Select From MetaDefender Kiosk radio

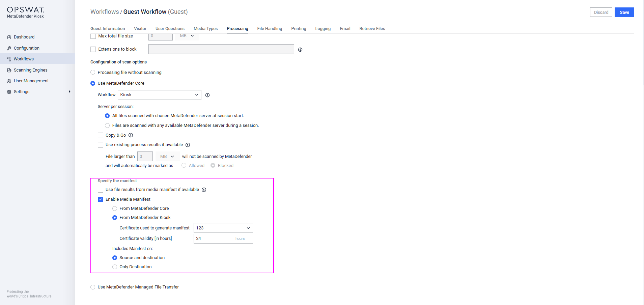coord(115,218)
